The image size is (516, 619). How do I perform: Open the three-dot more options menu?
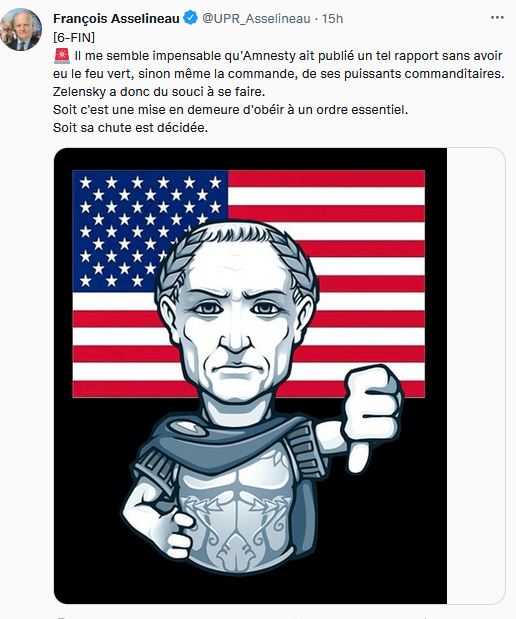coord(497,18)
